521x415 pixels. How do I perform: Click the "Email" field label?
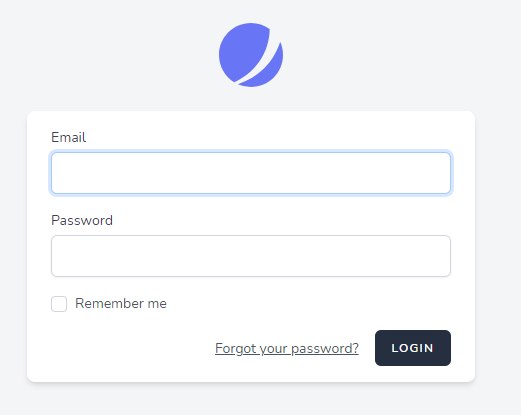69,137
